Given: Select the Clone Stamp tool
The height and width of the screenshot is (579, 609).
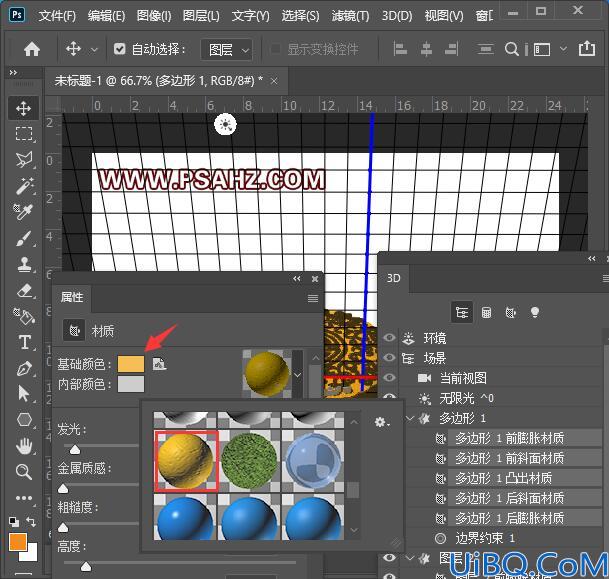Looking at the screenshot, I should coord(24,264).
